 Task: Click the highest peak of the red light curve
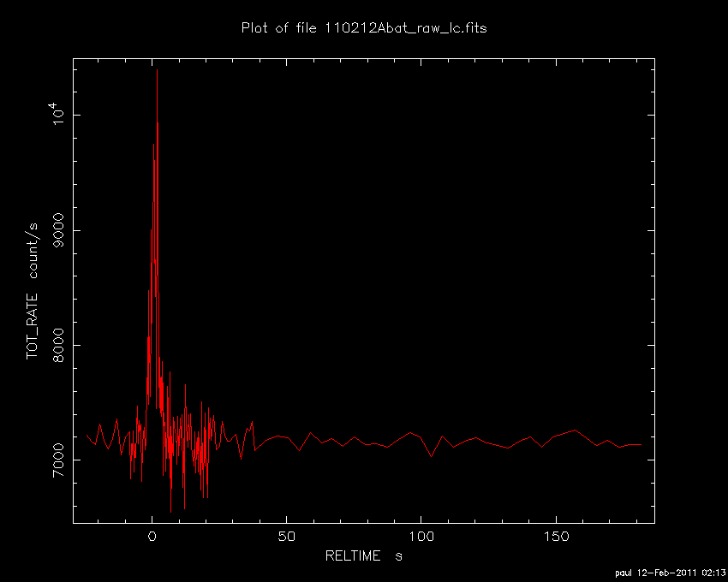click(157, 70)
